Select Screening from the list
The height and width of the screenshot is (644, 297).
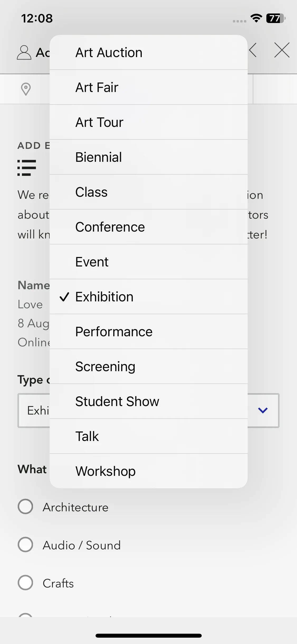coord(149,366)
